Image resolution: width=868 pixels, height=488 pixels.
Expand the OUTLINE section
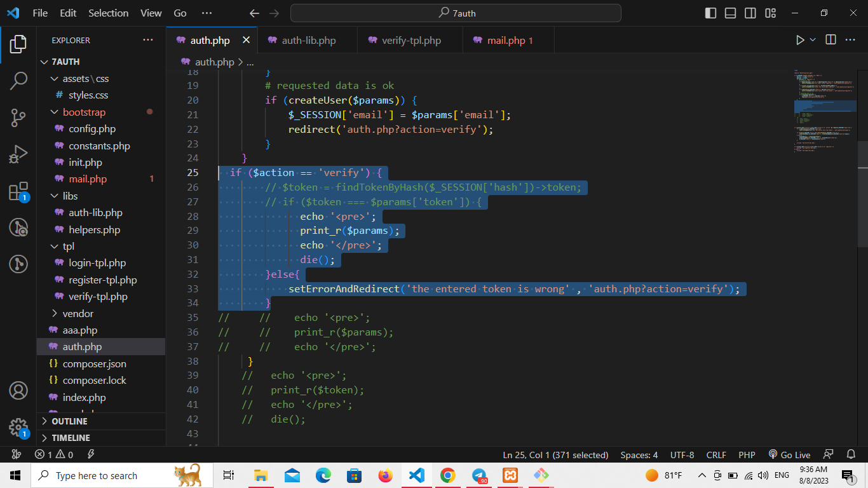[102, 421]
